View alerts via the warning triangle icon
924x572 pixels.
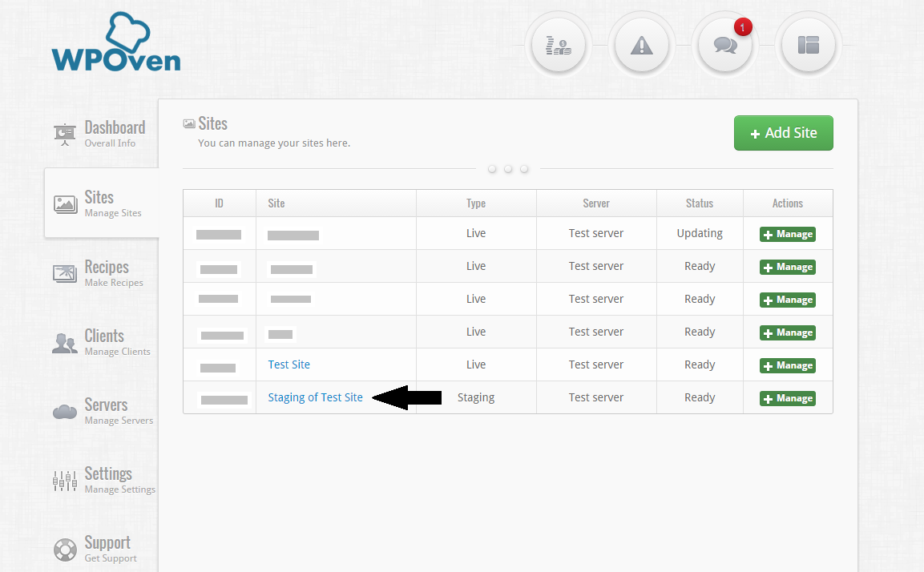[642, 45]
